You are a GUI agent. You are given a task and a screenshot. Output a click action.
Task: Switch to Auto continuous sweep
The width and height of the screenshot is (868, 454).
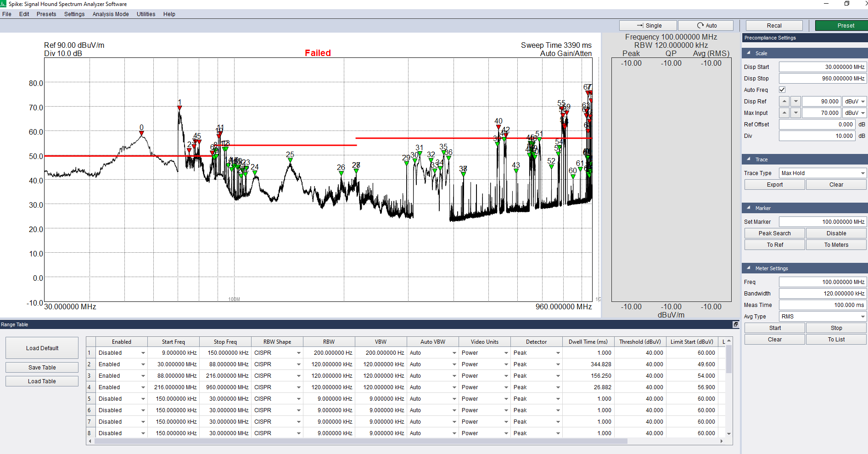(x=706, y=26)
